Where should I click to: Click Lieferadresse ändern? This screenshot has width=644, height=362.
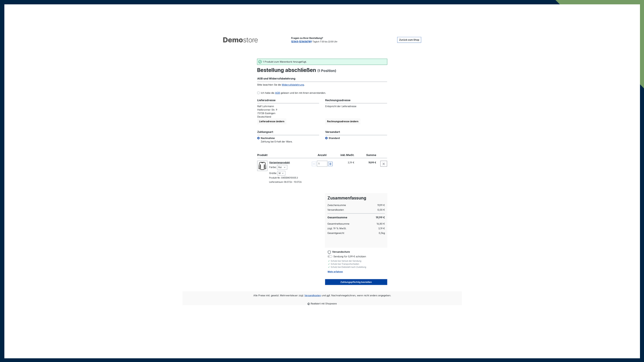click(272, 121)
